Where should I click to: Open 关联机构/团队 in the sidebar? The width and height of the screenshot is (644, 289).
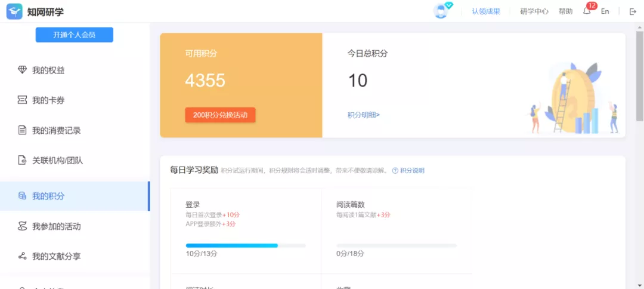57,160
